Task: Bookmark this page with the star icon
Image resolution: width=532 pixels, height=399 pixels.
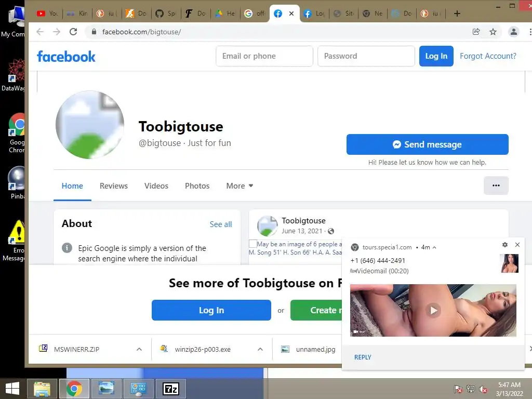Action: 493,32
